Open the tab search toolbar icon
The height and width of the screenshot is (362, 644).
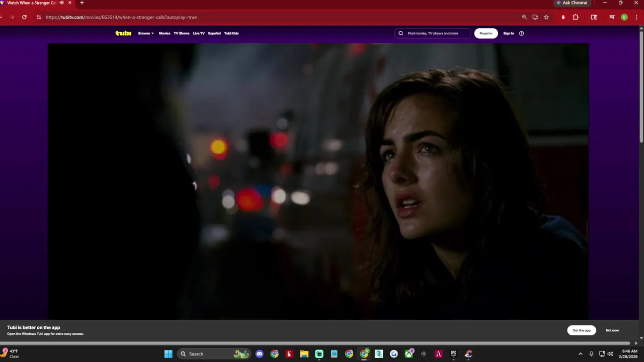[x=594, y=17]
